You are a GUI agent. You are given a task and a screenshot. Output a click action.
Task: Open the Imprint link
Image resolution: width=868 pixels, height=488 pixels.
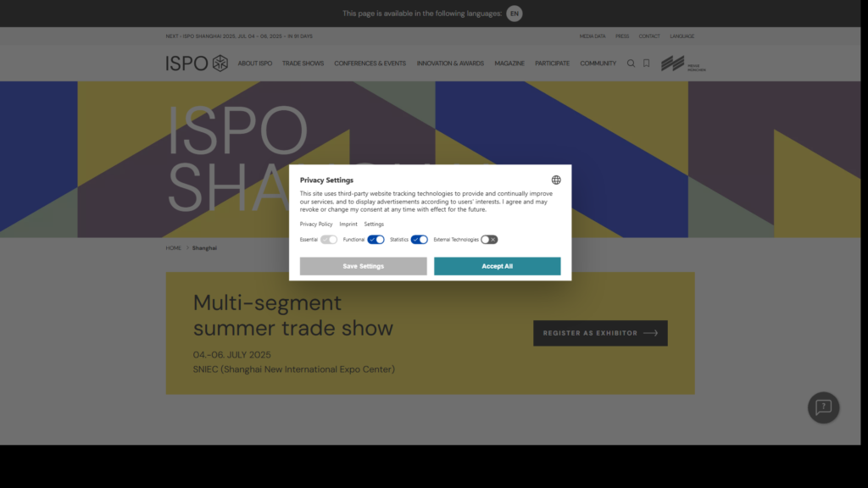[348, 224]
